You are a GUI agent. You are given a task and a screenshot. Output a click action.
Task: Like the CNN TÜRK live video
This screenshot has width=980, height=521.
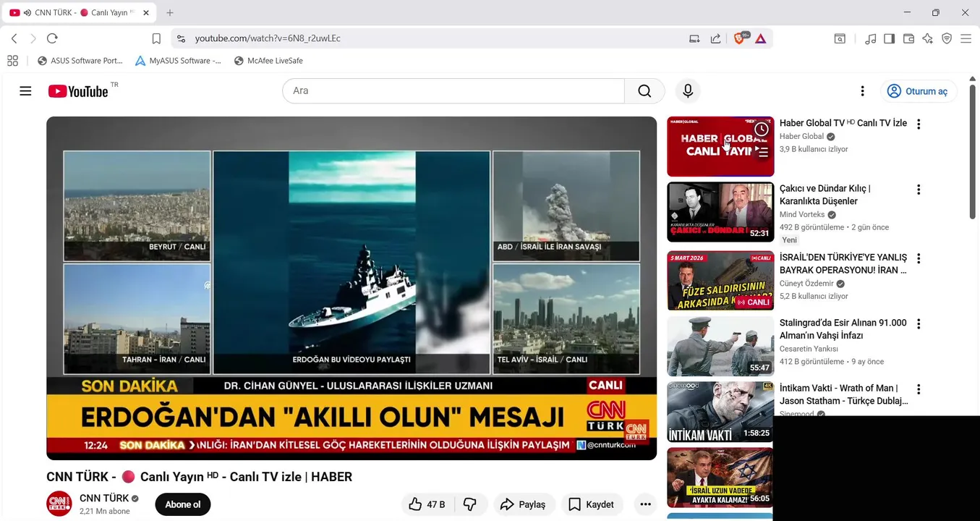coord(427,504)
